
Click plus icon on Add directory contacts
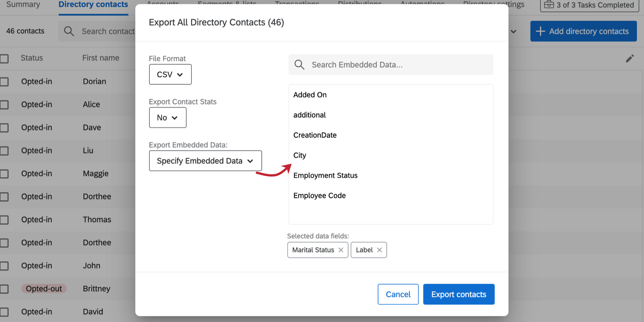pos(540,31)
